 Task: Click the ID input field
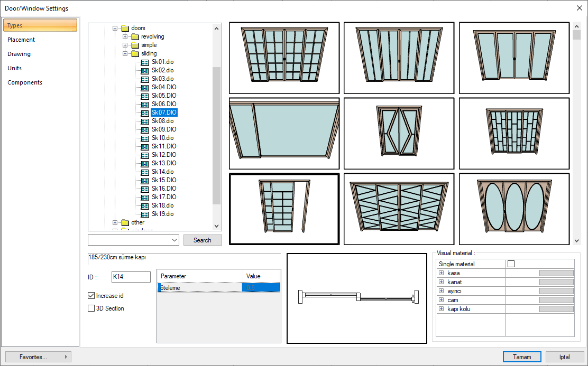131,277
